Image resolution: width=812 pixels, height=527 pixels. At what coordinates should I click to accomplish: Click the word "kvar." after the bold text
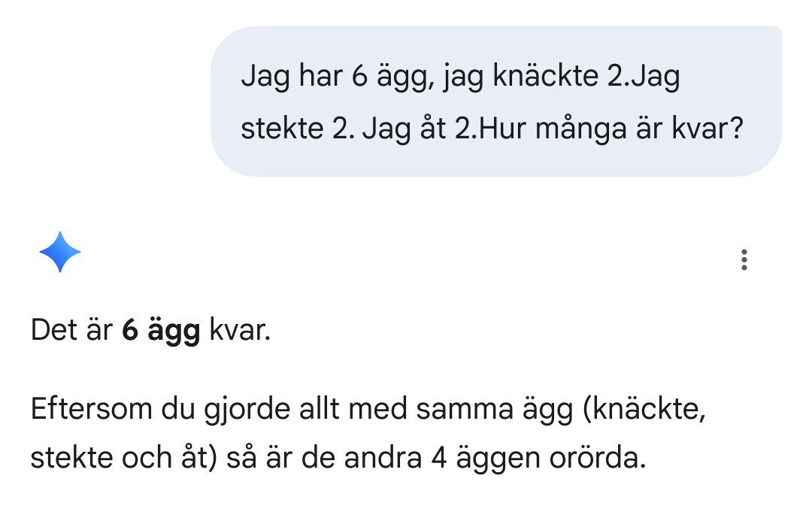click(239, 332)
